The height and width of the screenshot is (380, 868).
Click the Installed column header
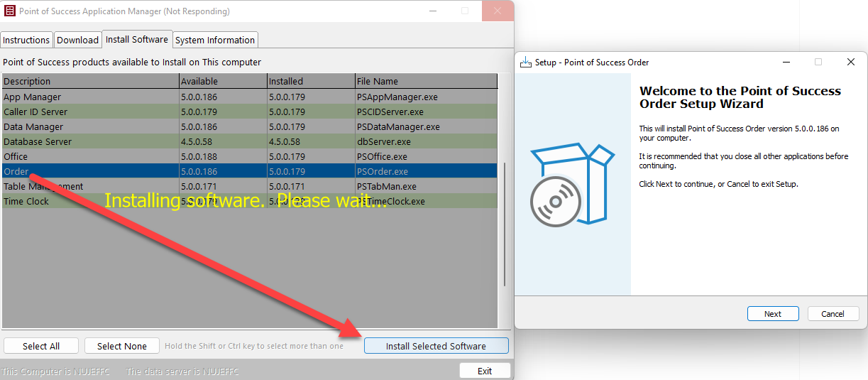click(311, 81)
